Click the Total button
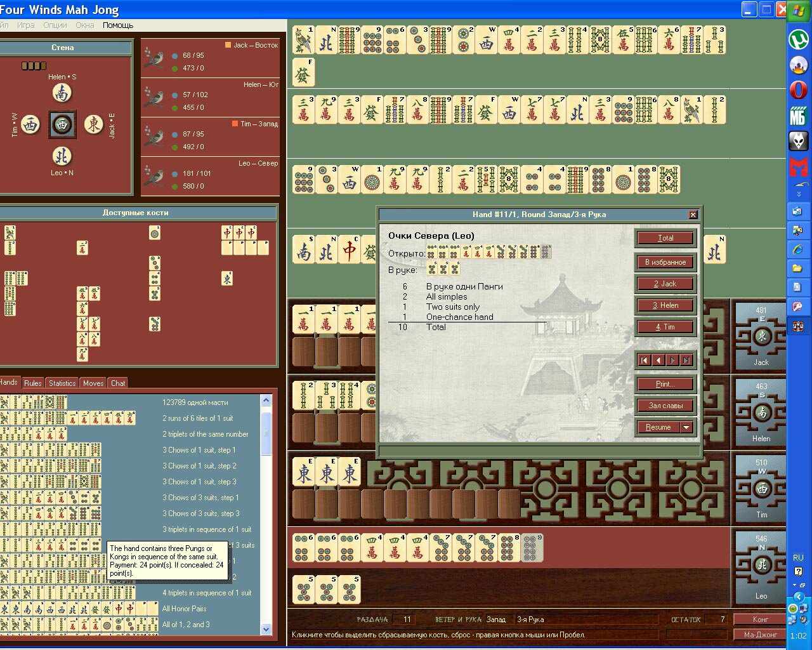812x650 pixels. point(665,238)
